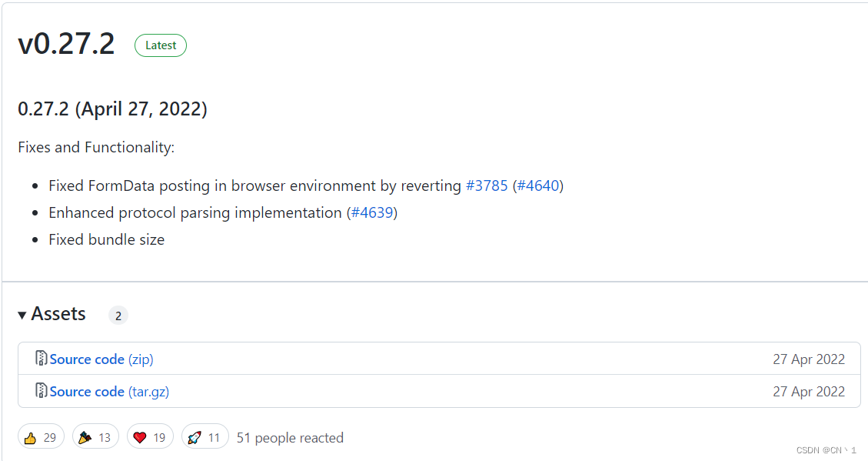Image resolution: width=868 pixels, height=461 pixels.
Task: Toggle the rocket reaction
Action: [x=205, y=437]
